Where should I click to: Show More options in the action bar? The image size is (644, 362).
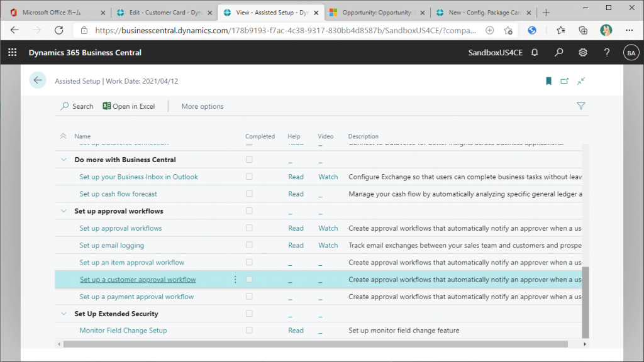click(x=203, y=106)
